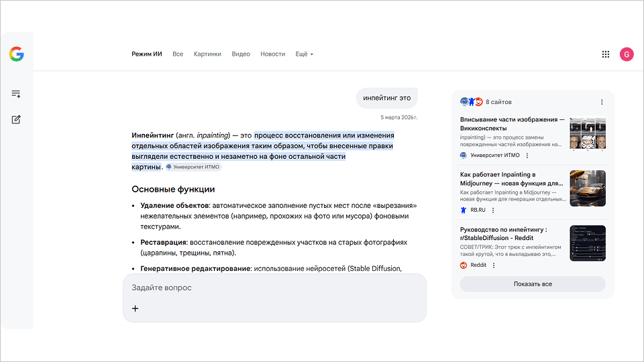Start a new chat with pencil icon

click(x=16, y=119)
